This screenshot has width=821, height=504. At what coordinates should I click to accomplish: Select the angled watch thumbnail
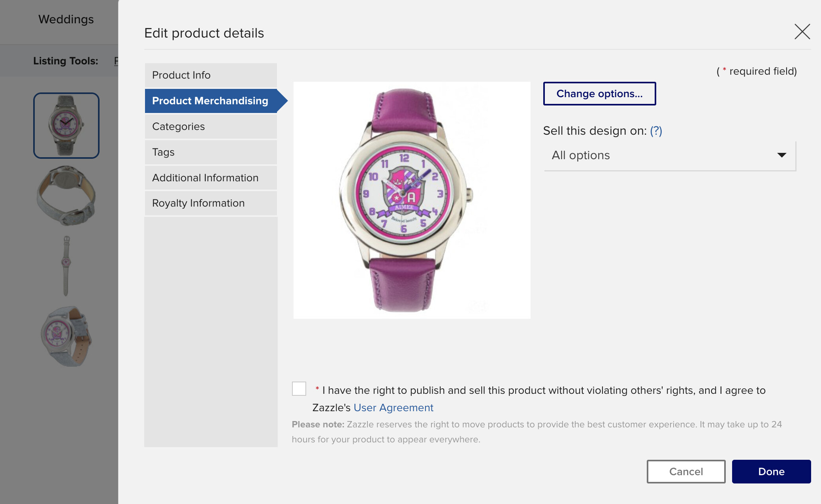(66, 336)
